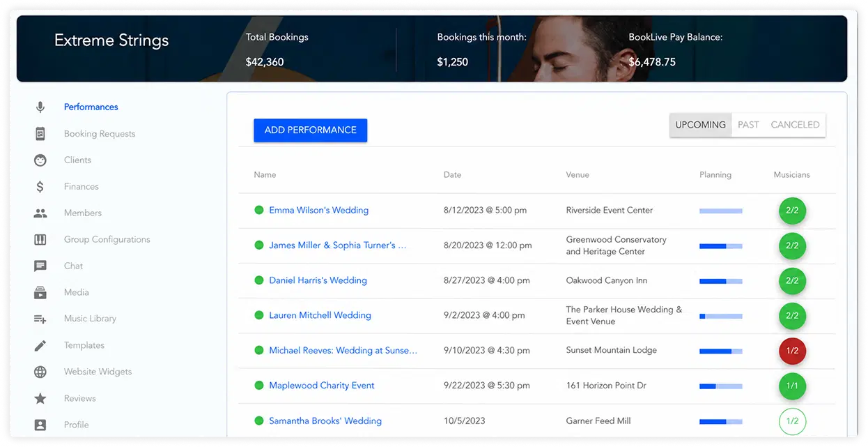
Task: Click the Members people icon
Action: point(40,213)
